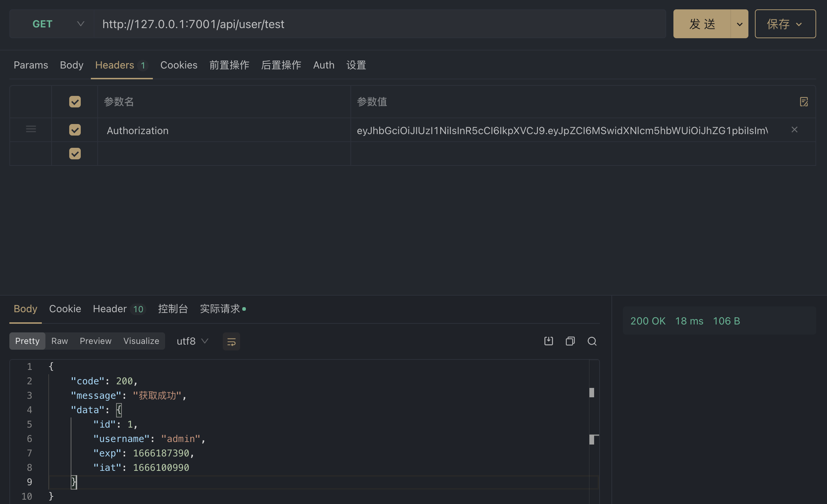Save response to file icon
The width and height of the screenshot is (827, 504).
click(548, 341)
